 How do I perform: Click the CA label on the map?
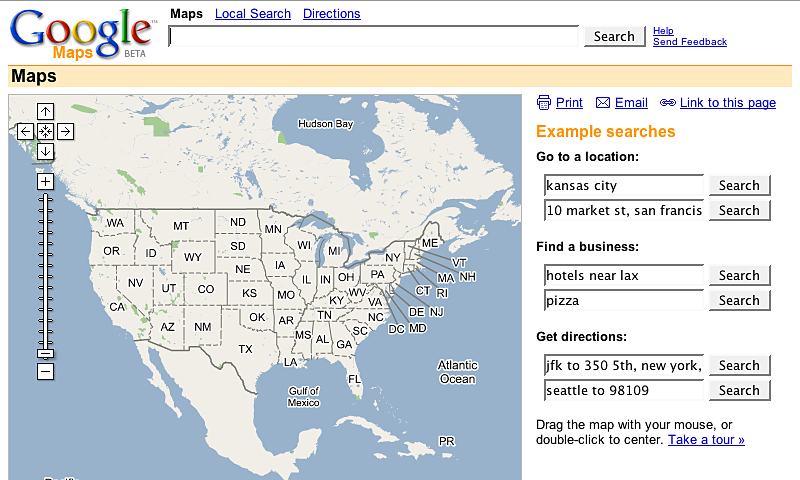(x=117, y=307)
